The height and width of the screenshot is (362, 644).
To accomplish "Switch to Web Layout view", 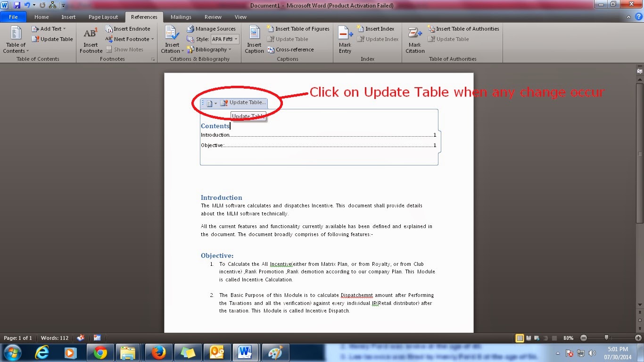I will coord(537,338).
